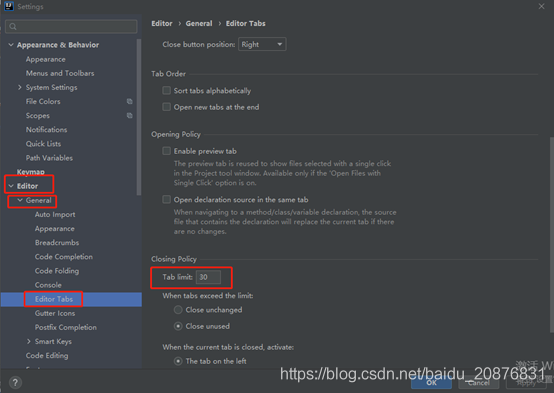Click into the Tab limit field

tap(208, 277)
